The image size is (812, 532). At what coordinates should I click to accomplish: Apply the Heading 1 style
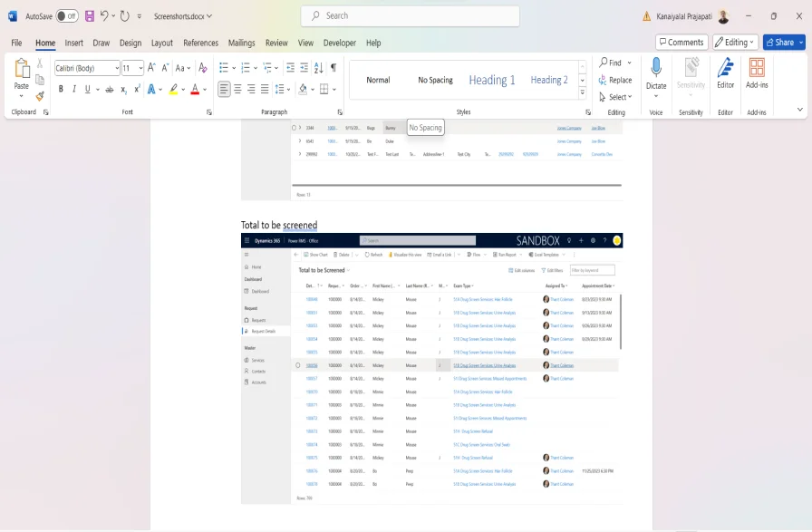491,80
